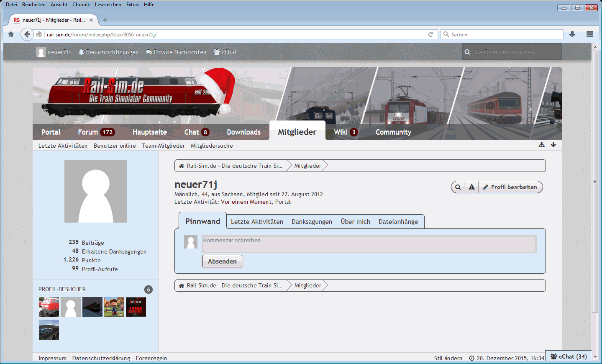Image resolution: width=602 pixels, height=364 pixels.
Task: Click the Firefox home icon
Action: [11, 34]
